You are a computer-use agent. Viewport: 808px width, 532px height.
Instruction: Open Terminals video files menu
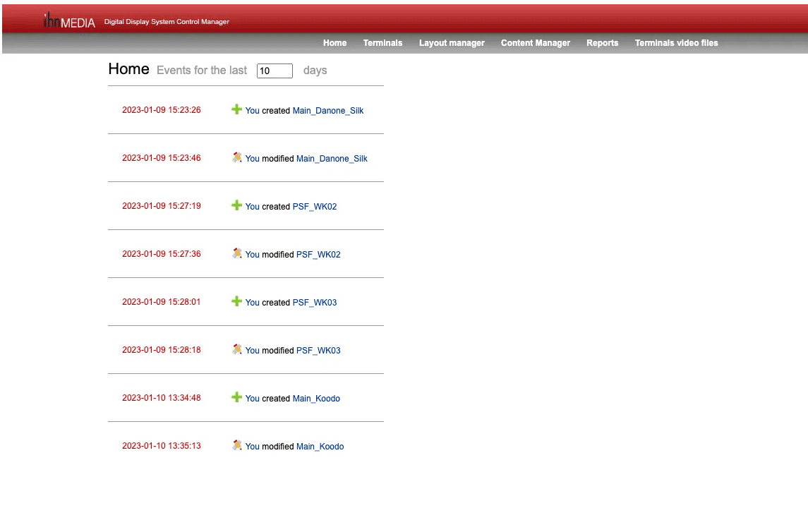tap(676, 43)
